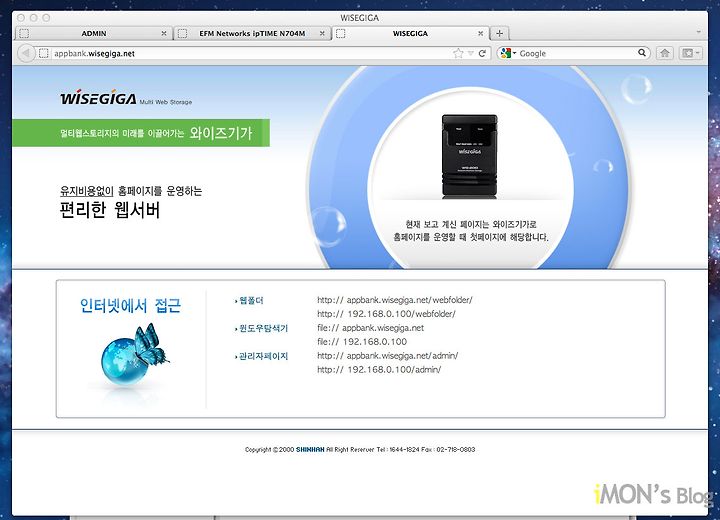Bookmark this page with the star icon
Screen dimensions: 720x520
pyautogui.click(x=458, y=53)
